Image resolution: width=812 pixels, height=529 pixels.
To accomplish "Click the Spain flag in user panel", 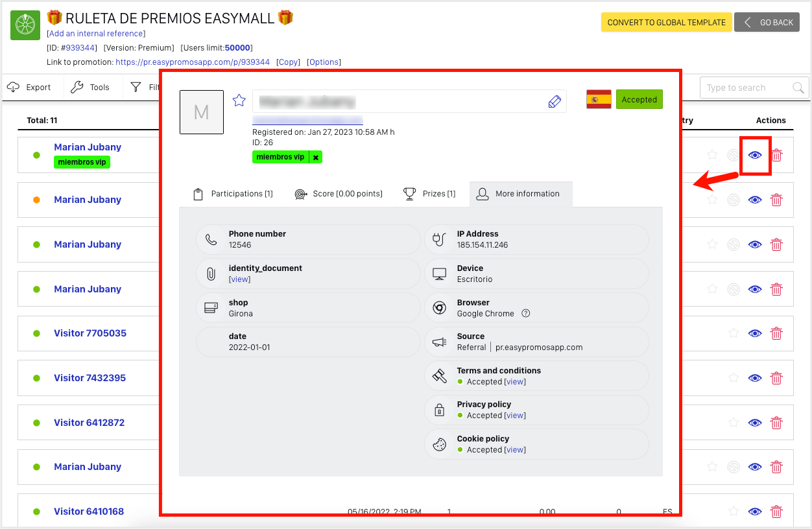I will click(599, 99).
